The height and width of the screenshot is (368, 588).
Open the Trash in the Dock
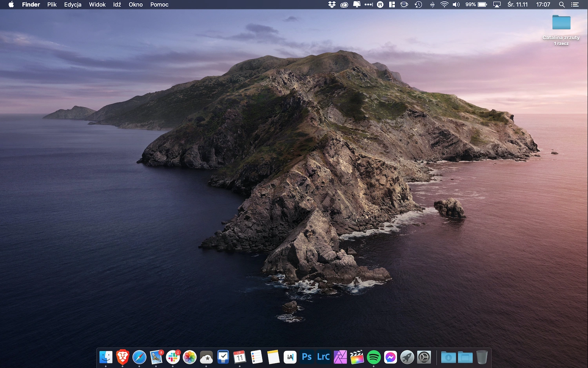482,357
